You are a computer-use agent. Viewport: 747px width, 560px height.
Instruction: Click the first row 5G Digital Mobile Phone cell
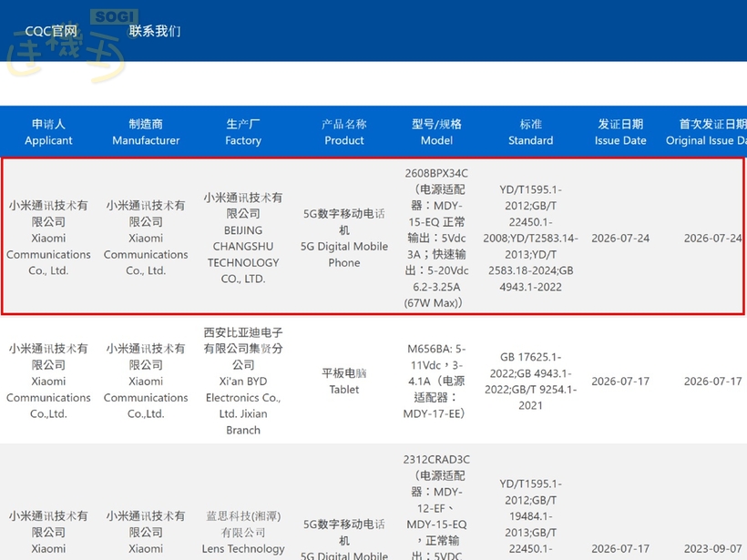pyautogui.click(x=344, y=238)
